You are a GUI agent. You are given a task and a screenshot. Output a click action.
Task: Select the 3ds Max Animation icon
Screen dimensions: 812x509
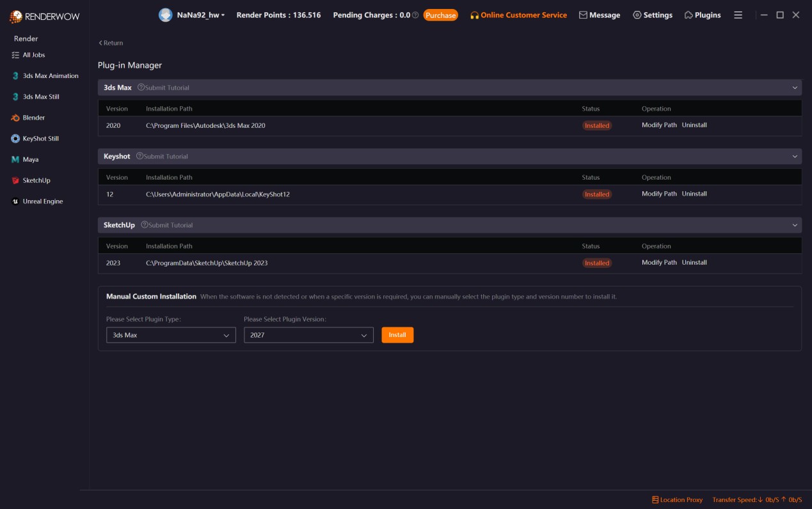coord(15,76)
